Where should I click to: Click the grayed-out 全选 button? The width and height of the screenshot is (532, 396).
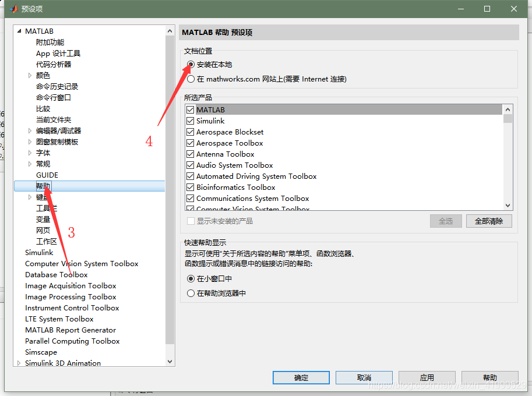pyautogui.click(x=446, y=221)
